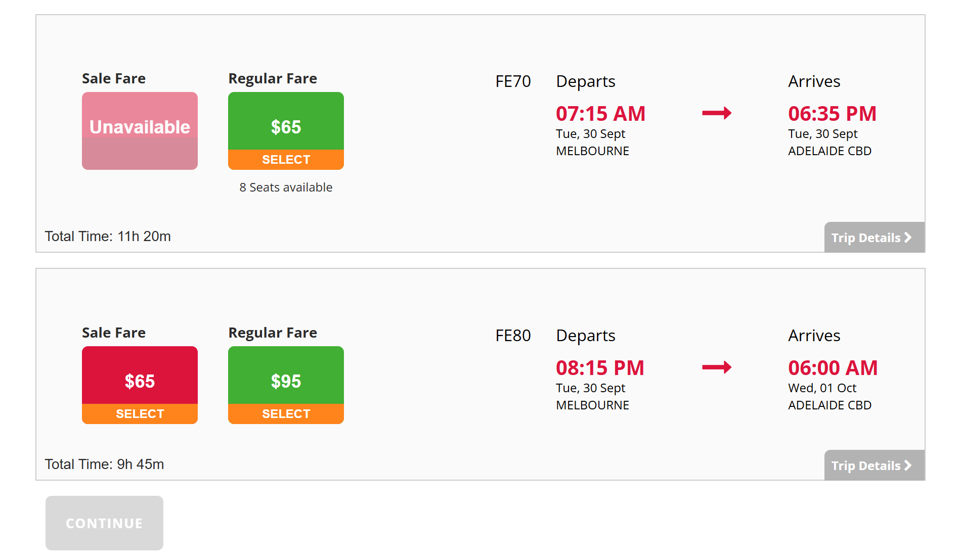Select the $65 Regular Fare for FE70
Image resolution: width=960 pixels, height=560 pixels.
pyautogui.click(x=286, y=159)
